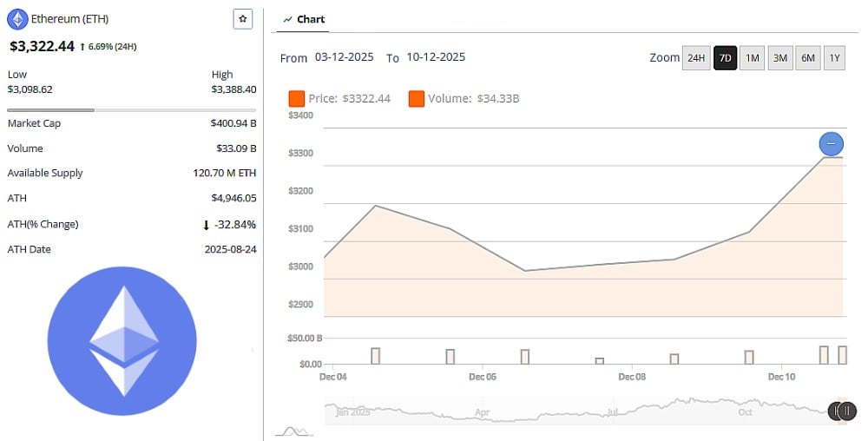Click the chart line icon in the tab

click(287, 19)
